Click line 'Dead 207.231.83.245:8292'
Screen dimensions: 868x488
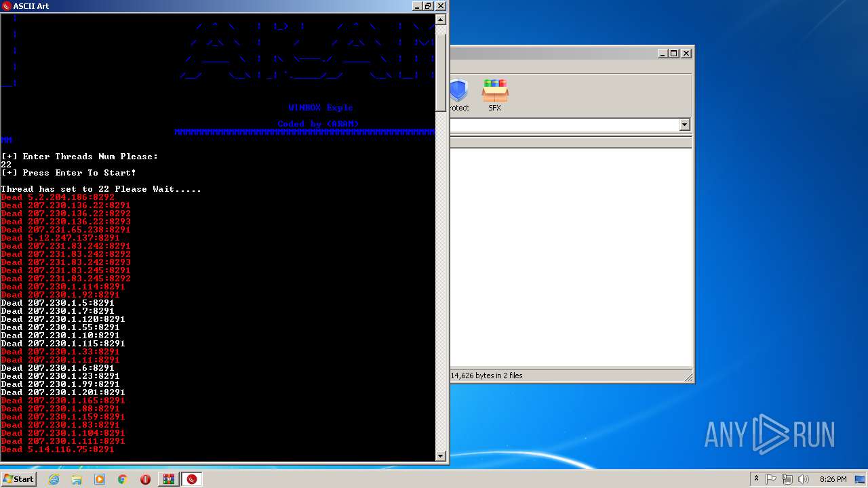coord(66,279)
